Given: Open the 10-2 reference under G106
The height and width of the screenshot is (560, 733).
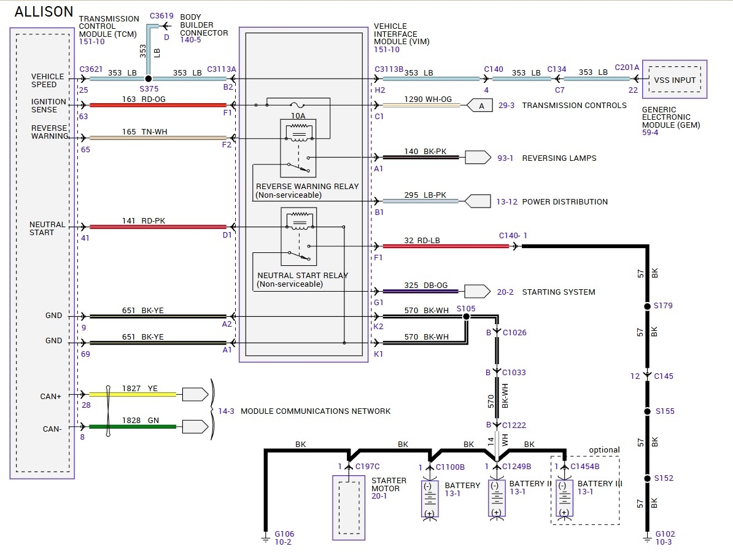Looking at the screenshot, I should pyautogui.click(x=283, y=542).
